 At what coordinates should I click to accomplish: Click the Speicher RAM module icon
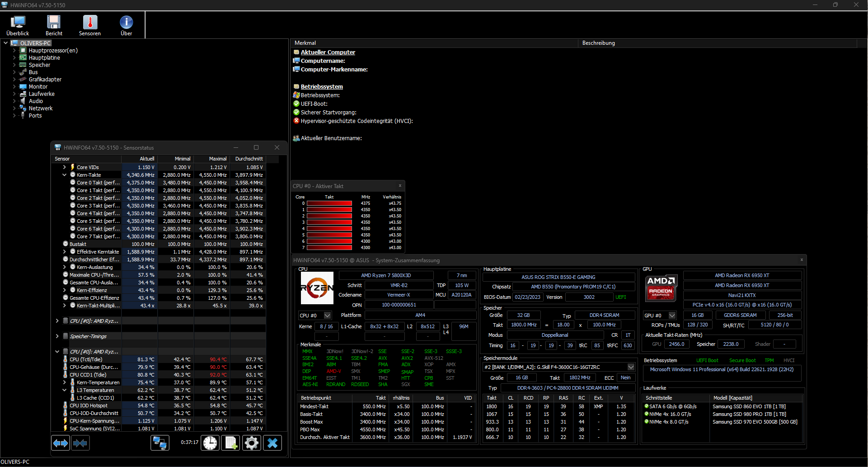23,65
